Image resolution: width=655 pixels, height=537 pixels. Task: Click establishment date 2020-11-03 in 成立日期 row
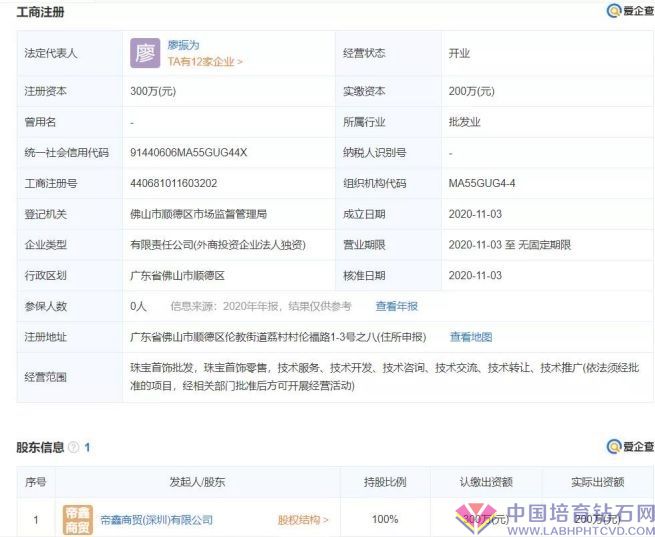(475, 214)
